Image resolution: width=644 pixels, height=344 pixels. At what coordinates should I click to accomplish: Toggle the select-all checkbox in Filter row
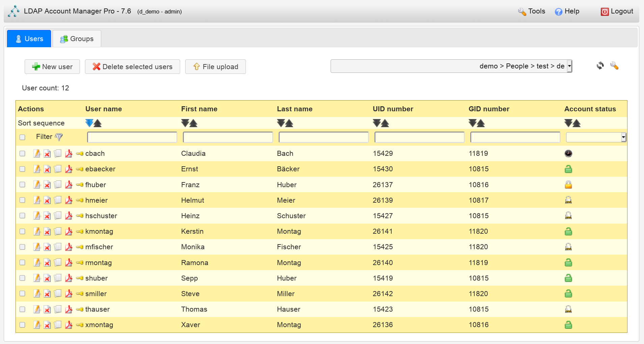point(22,137)
